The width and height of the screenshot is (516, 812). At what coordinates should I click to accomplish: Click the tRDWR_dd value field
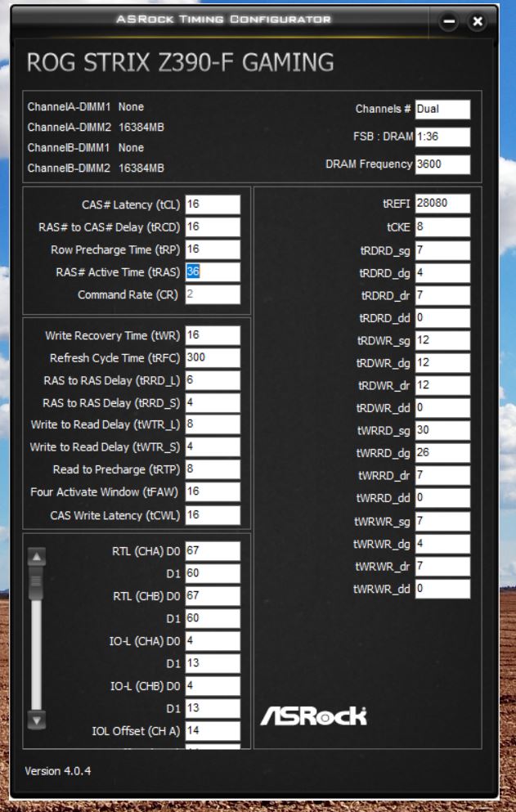[x=442, y=407]
